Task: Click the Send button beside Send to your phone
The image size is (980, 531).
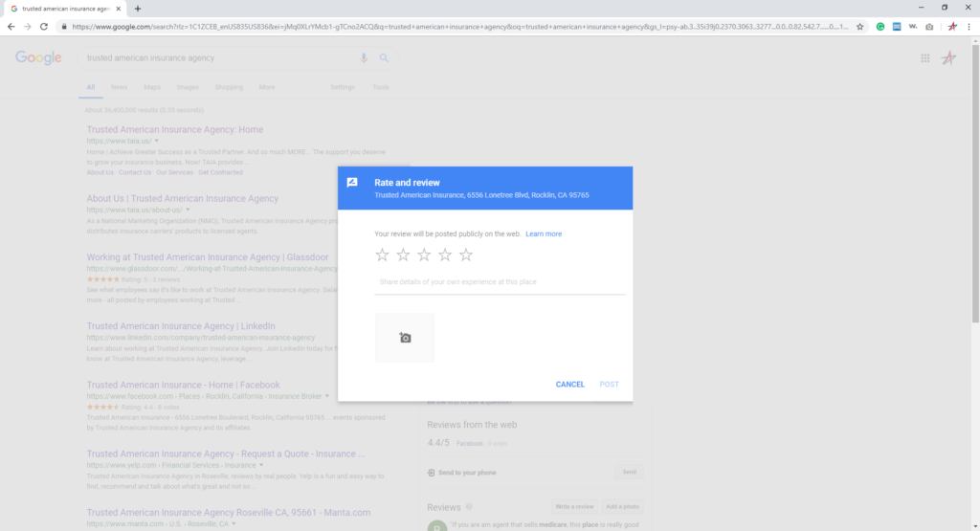Action: [x=630, y=473]
